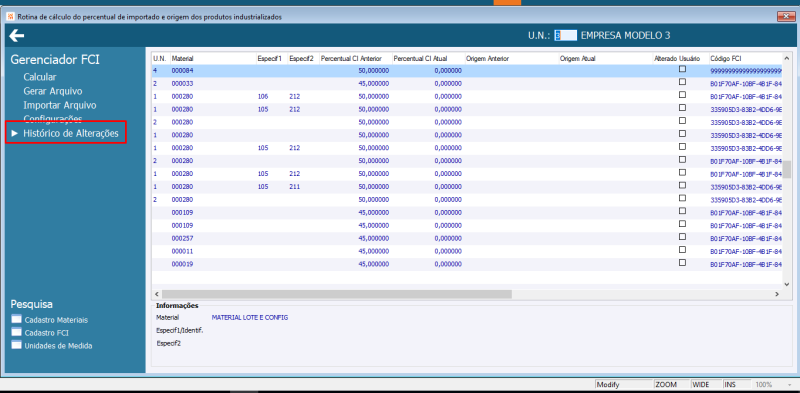Click INS indicator in status bar
Viewport: 800px width, 393px height.
tap(730, 384)
